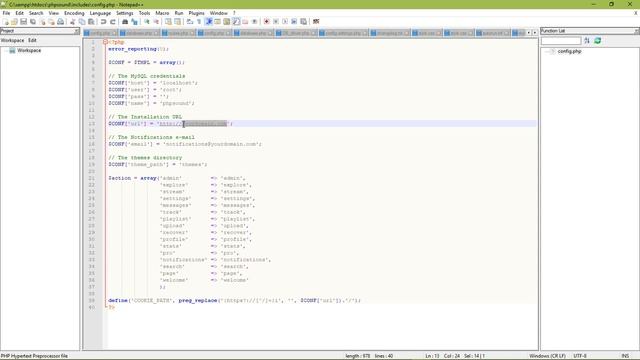
Task: Toggle the indent guide toolbar icon
Action: 209,22
